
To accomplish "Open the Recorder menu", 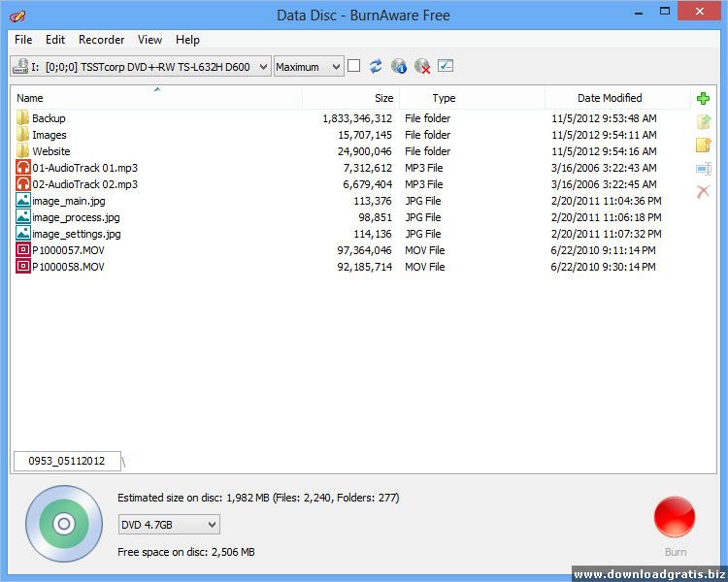I will [102, 40].
